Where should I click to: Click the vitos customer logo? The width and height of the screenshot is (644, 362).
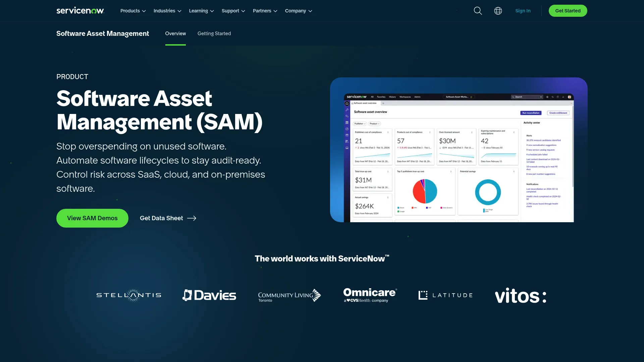521,296
